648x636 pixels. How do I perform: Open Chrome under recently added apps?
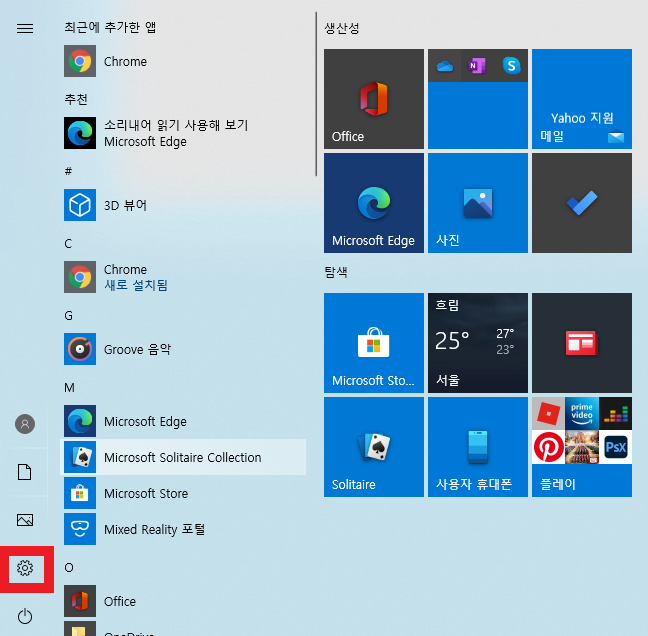point(184,61)
